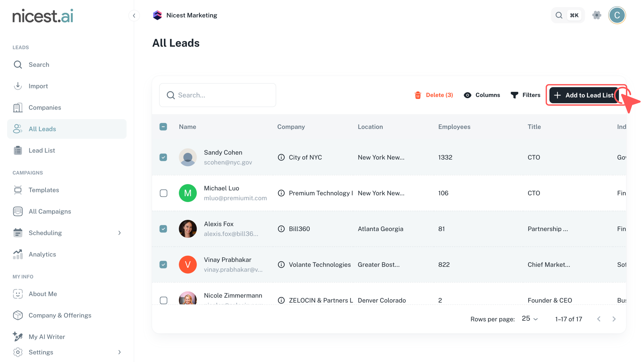Open the settings gear icon in header

(x=597, y=15)
